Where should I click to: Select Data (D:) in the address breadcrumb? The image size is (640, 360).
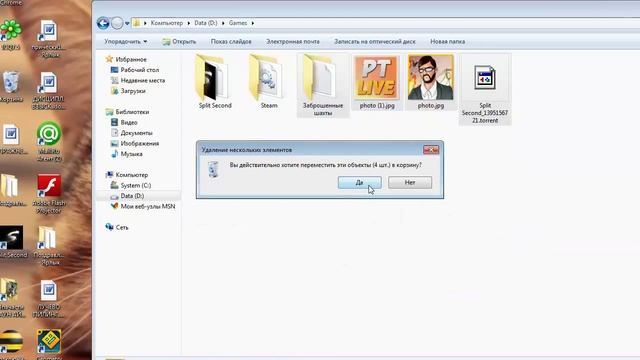(x=206, y=23)
